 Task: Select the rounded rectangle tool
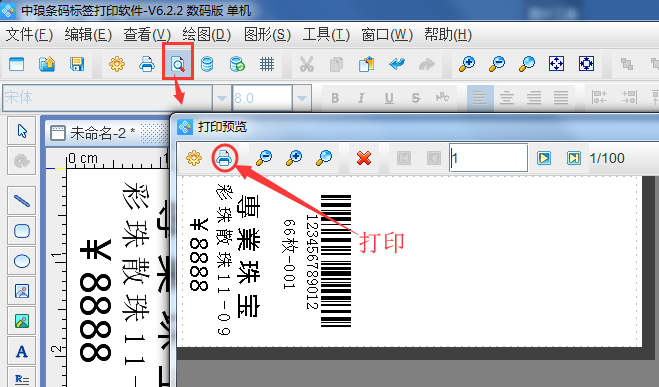[x=21, y=231]
